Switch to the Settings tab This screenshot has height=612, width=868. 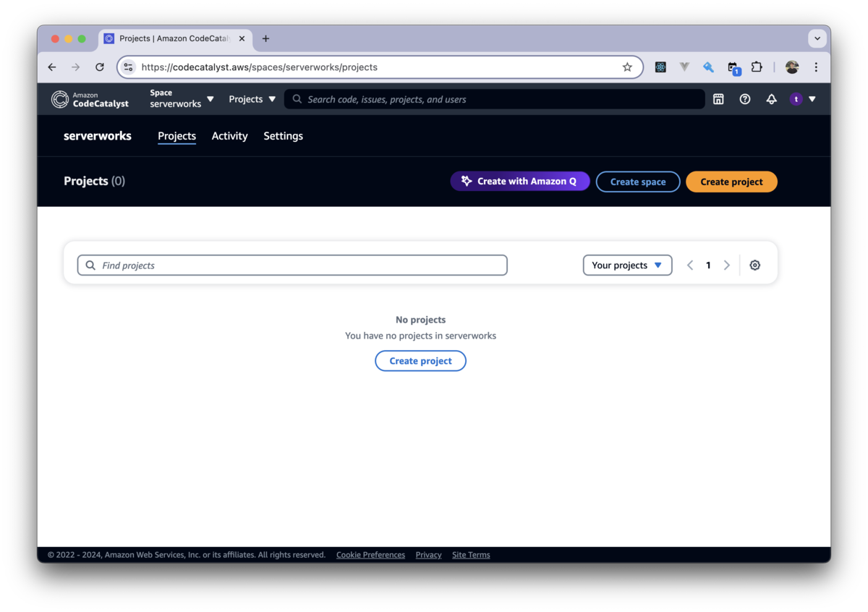tap(283, 136)
